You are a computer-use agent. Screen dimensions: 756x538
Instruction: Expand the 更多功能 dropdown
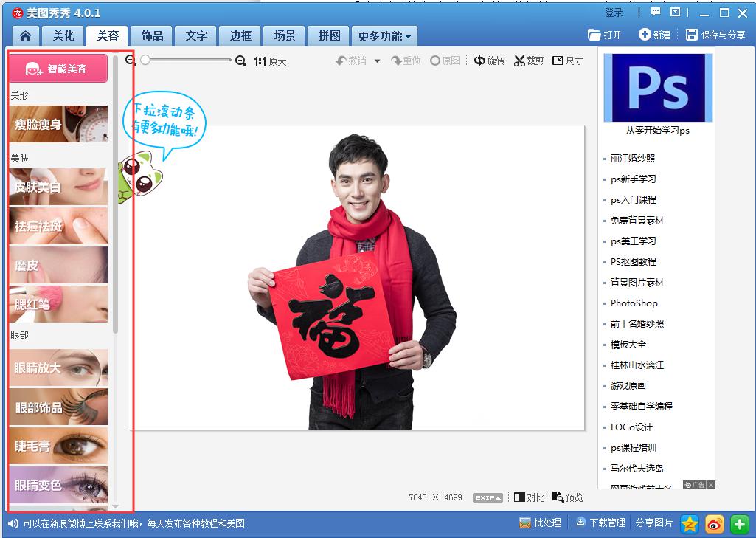point(384,35)
